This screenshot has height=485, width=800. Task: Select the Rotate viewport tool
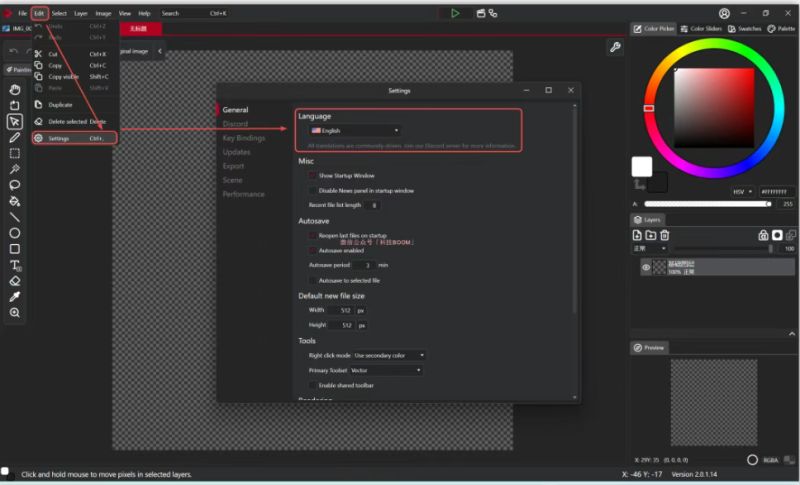click(x=15, y=106)
